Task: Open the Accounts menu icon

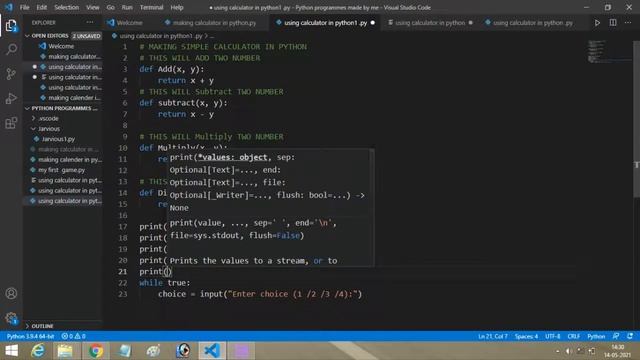Action: pos(11,293)
